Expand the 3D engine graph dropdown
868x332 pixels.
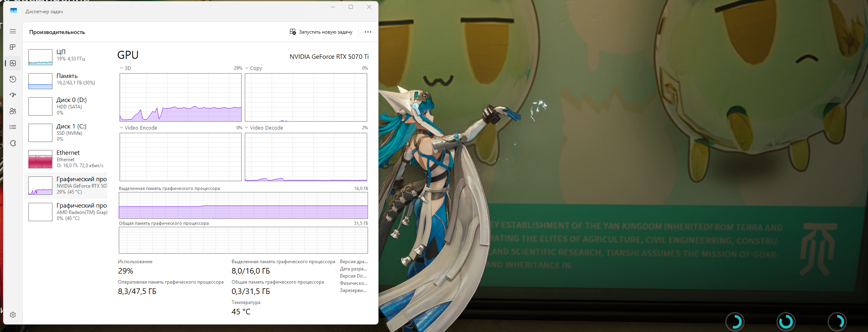tap(122, 68)
